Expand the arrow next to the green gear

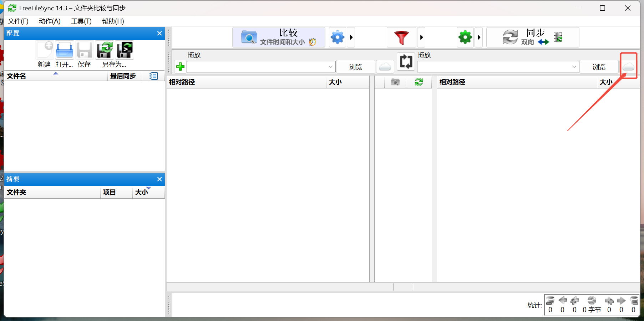tap(479, 37)
